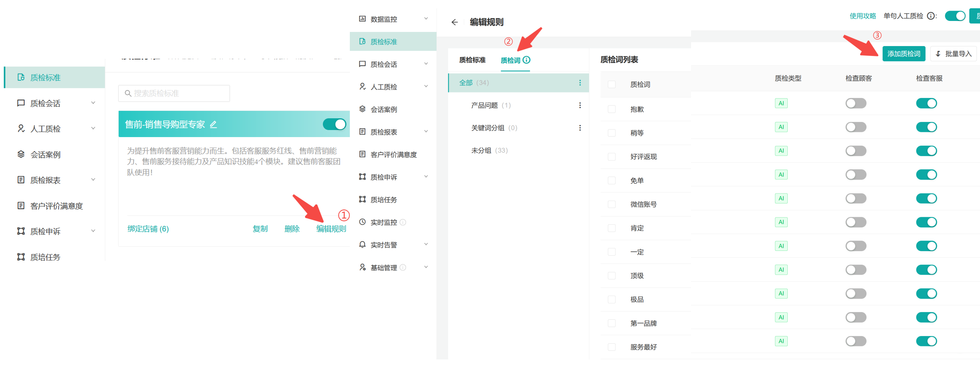The width and height of the screenshot is (980, 367).
Task: Check the 免单 row checkbox
Action: tap(611, 180)
